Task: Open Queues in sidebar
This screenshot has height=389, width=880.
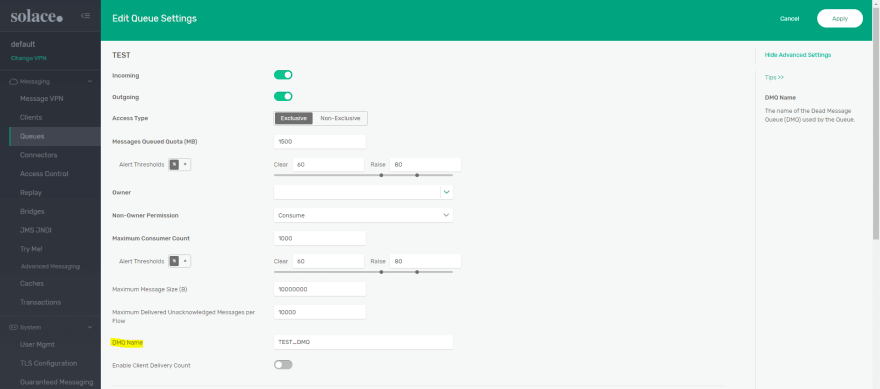Action: [32, 136]
